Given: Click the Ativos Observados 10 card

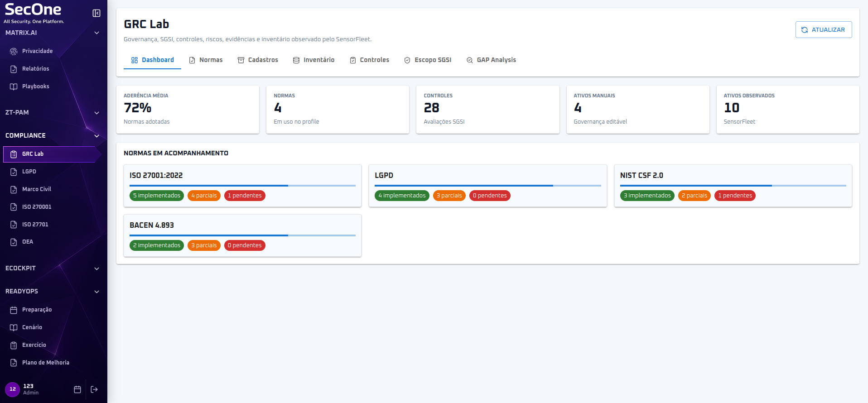Looking at the screenshot, I should (788, 110).
